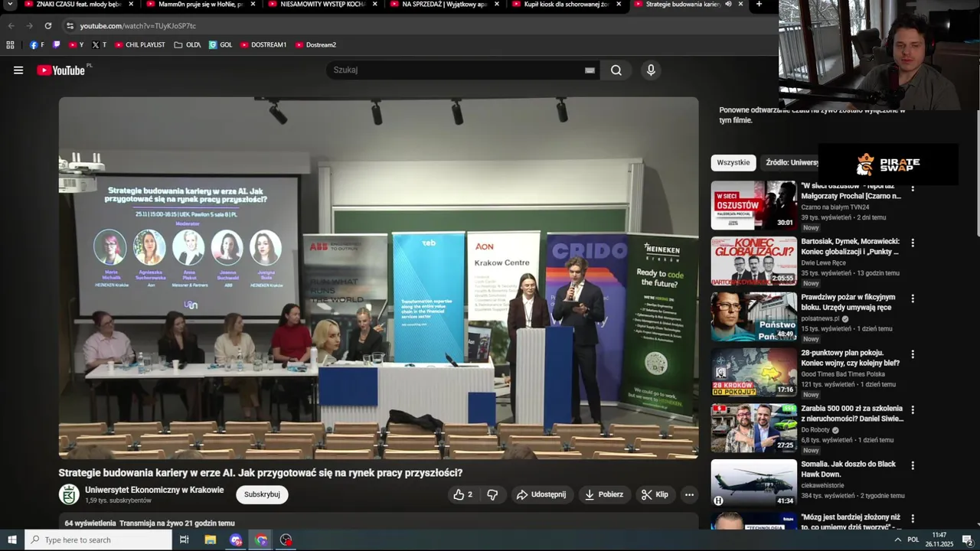Open the YouTube hamburger guide menu
Viewport: 980px width, 551px height.
[x=18, y=70]
